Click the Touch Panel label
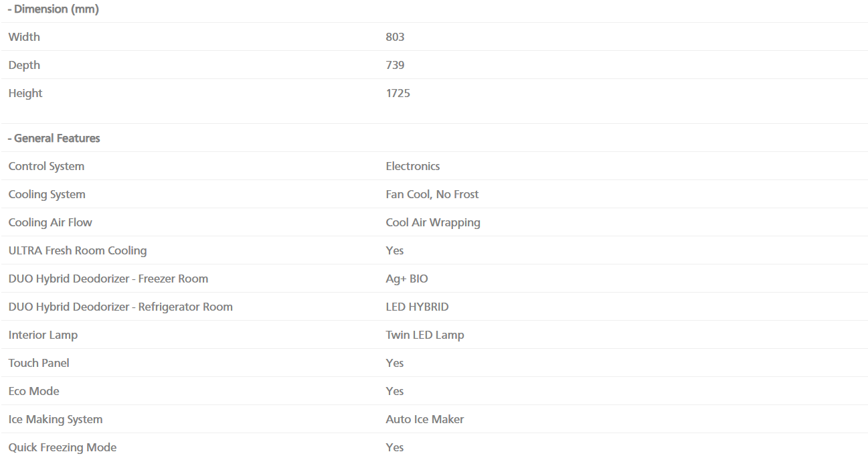This screenshot has width=868, height=460. 39,363
